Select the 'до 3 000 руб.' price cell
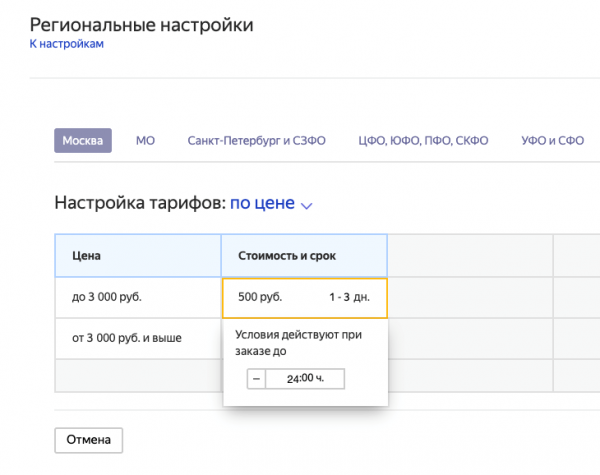This screenshot has height=475, width=600. click(x=138, y=297)
